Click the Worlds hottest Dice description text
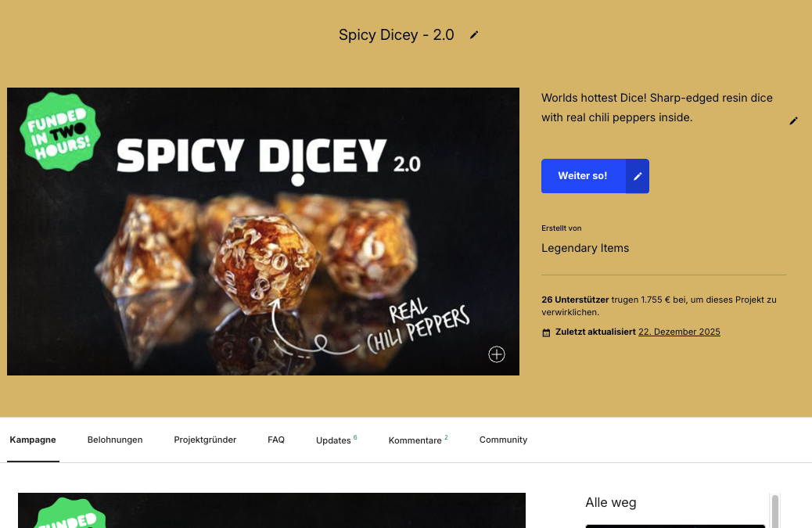 tap(657, 108)
